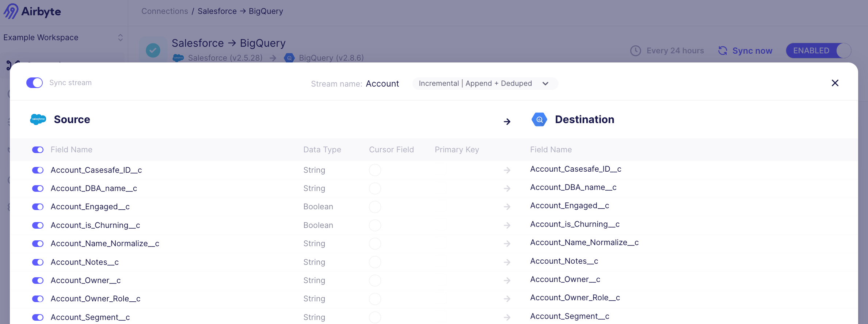This screenshot has height=324, width=868.
Task: Disable the Sync stream toggle
Action: tap(35, 83)
